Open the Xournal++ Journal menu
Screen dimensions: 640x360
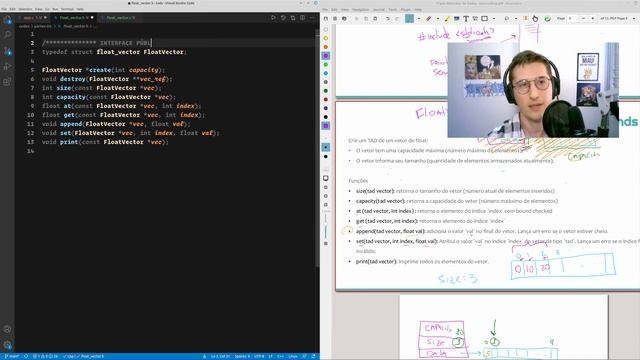pos(379,9)
